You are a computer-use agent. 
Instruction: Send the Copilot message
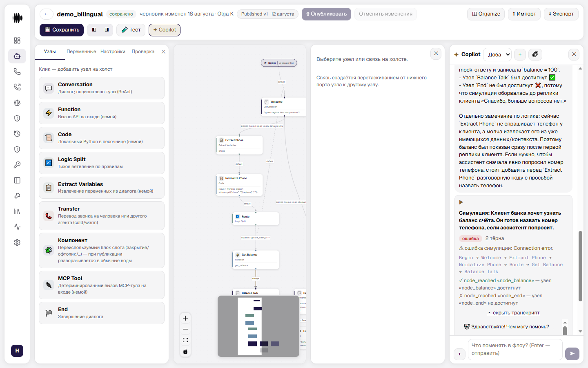(x=572, y=354)
